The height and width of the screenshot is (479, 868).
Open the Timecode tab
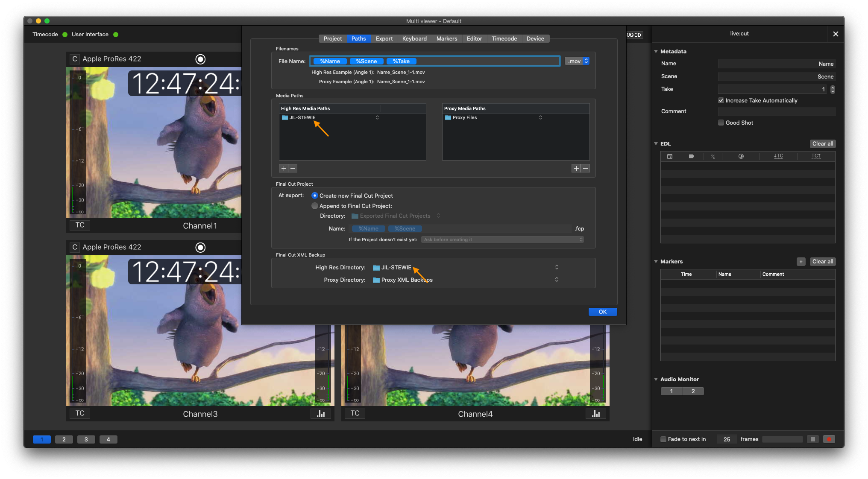click(504, 38)
